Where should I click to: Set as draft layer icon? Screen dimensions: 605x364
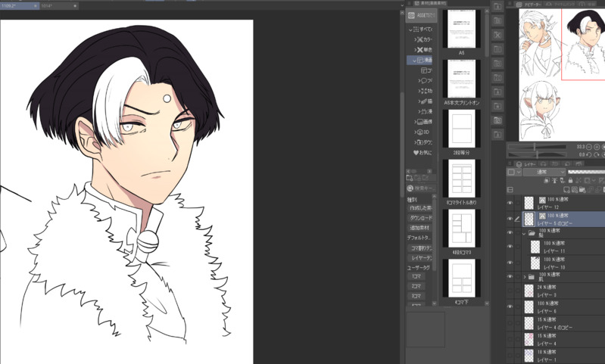(562, 180)
